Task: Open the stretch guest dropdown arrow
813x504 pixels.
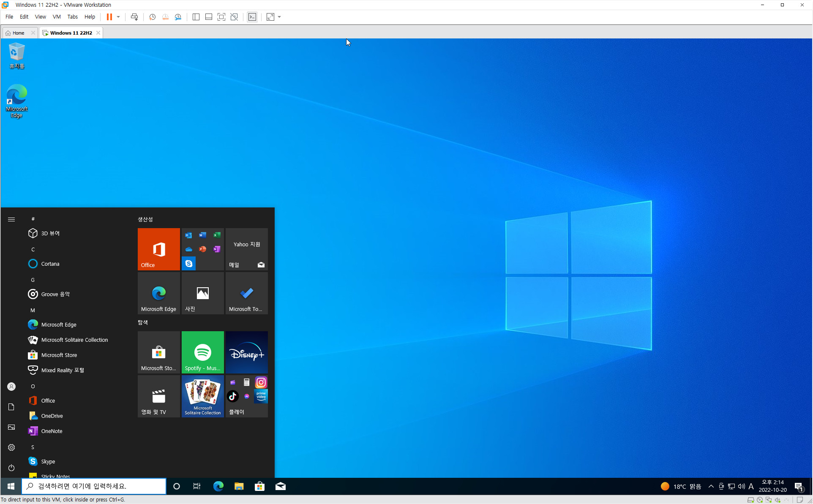Action: point(279,17)
